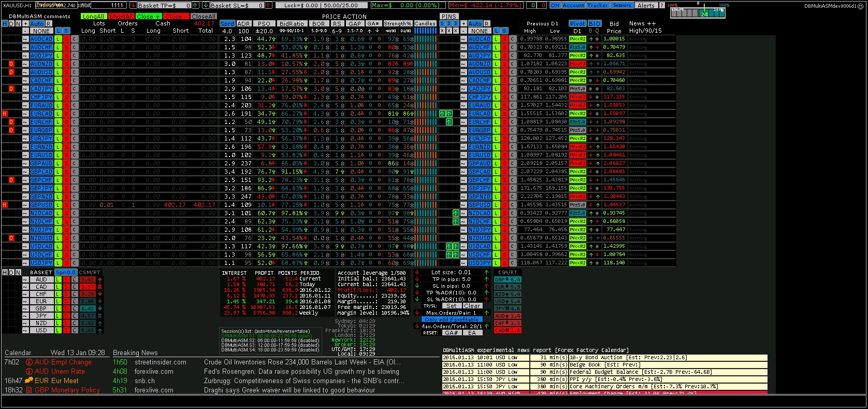This screenshot has width=868, height=409.
Task: Open the Account tab
Action: pyautogui.click(x=573, y=5)
